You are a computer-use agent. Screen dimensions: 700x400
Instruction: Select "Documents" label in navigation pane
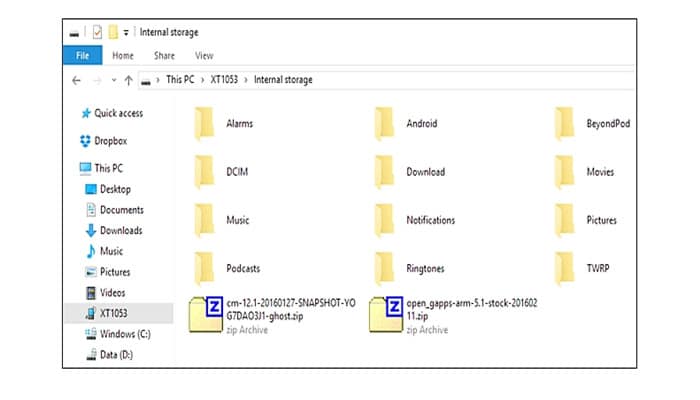[x=122, y=210]
